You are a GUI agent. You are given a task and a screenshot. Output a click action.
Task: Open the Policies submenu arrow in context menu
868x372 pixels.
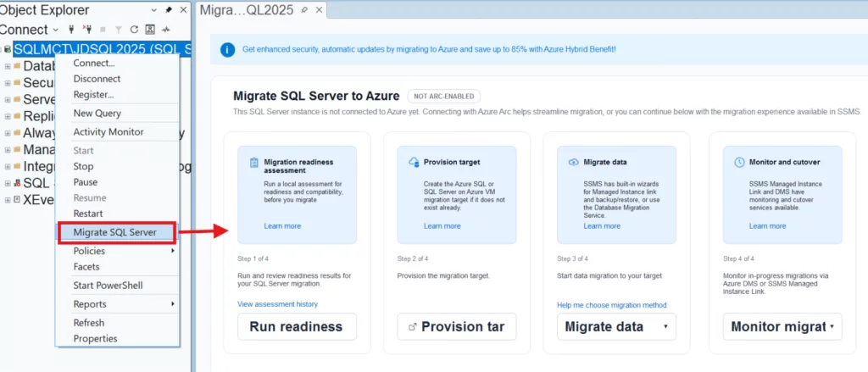click(173, 251)
